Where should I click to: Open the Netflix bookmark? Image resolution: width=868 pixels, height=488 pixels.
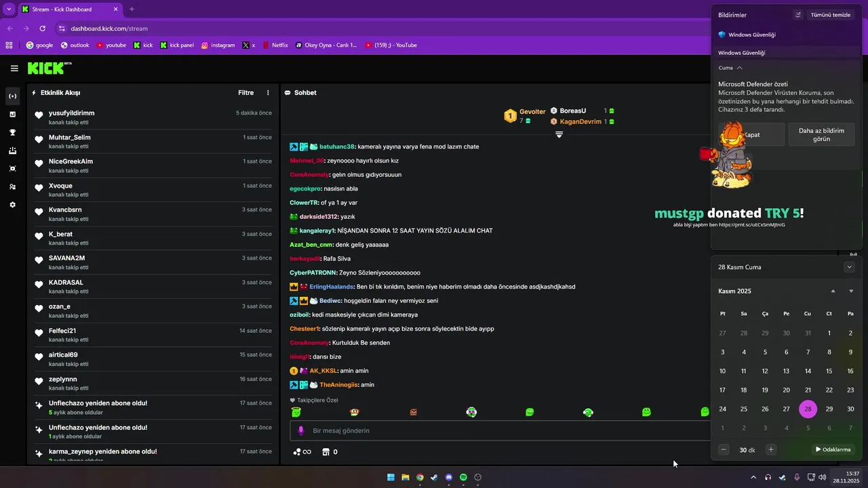pyautogui.click(x=275, y=45)
